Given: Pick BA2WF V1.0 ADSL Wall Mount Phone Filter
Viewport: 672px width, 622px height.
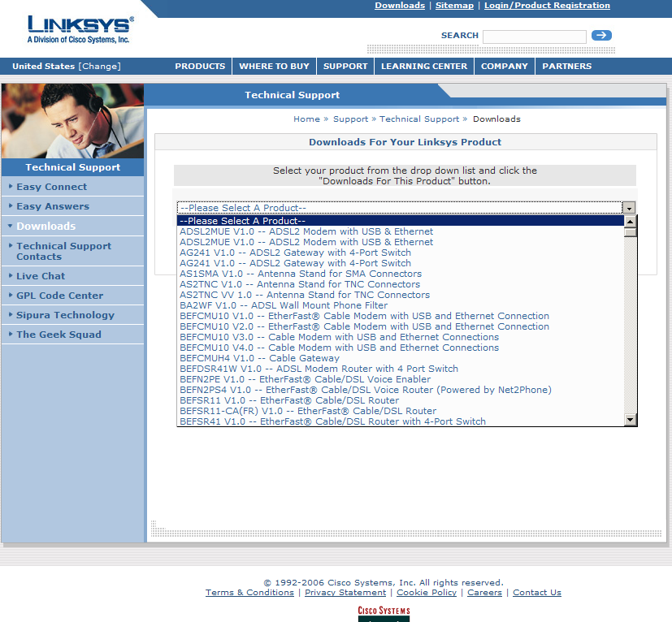Looking at the screenshot, I should (x=284, y=305).
